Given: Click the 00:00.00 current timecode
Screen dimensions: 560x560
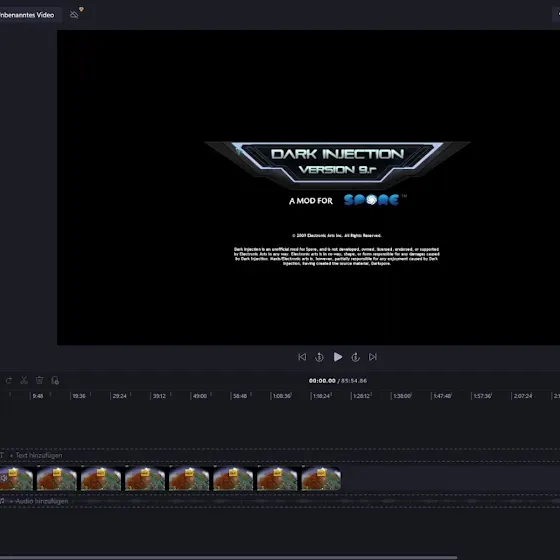Looking at the screenshot, I should [322, 381].
